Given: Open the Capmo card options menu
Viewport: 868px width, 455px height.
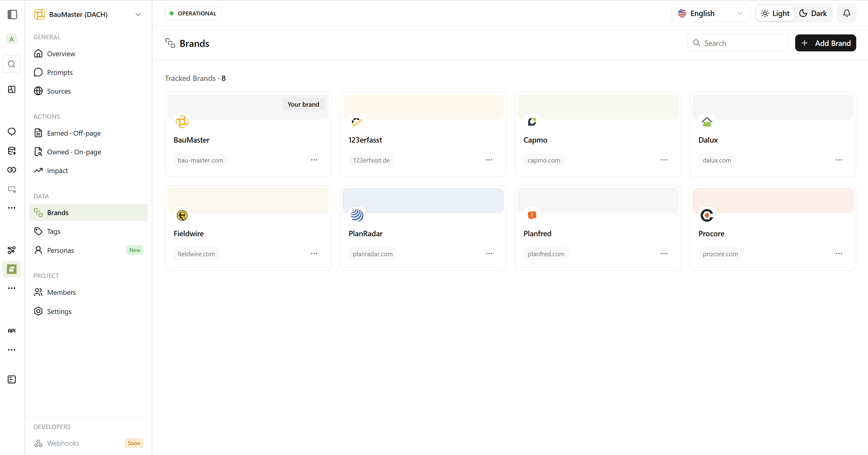Looking at the screenshot, I should click(663, 160).
